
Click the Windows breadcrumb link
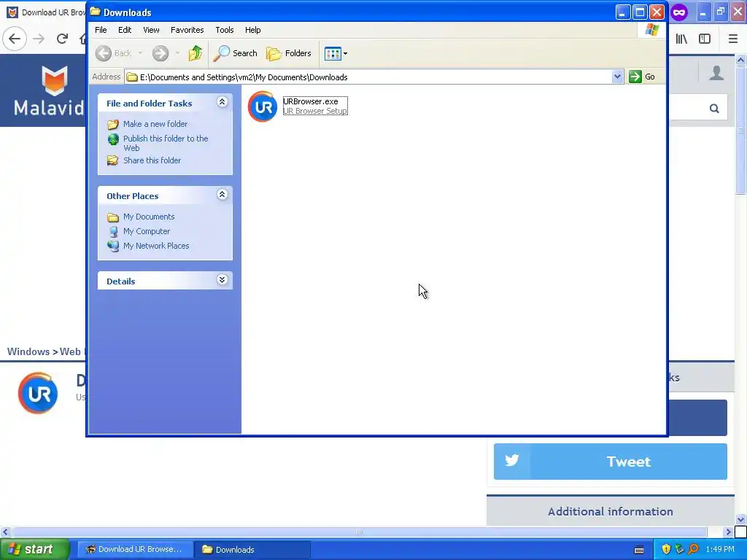(28, 351)
